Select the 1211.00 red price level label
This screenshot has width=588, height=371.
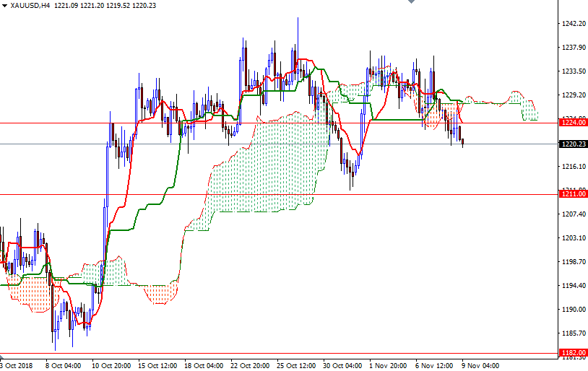574,194
